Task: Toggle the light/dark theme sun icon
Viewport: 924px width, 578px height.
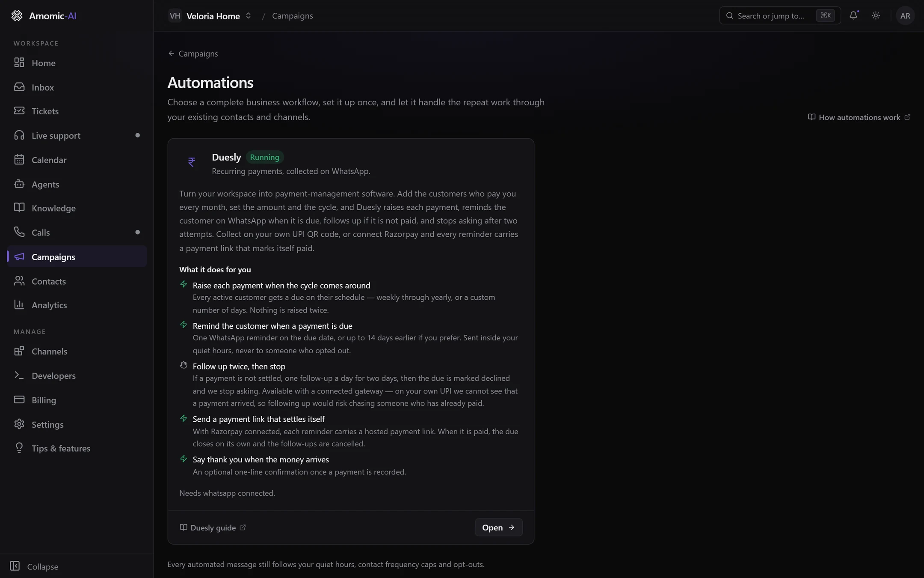Action: (876, 16)
